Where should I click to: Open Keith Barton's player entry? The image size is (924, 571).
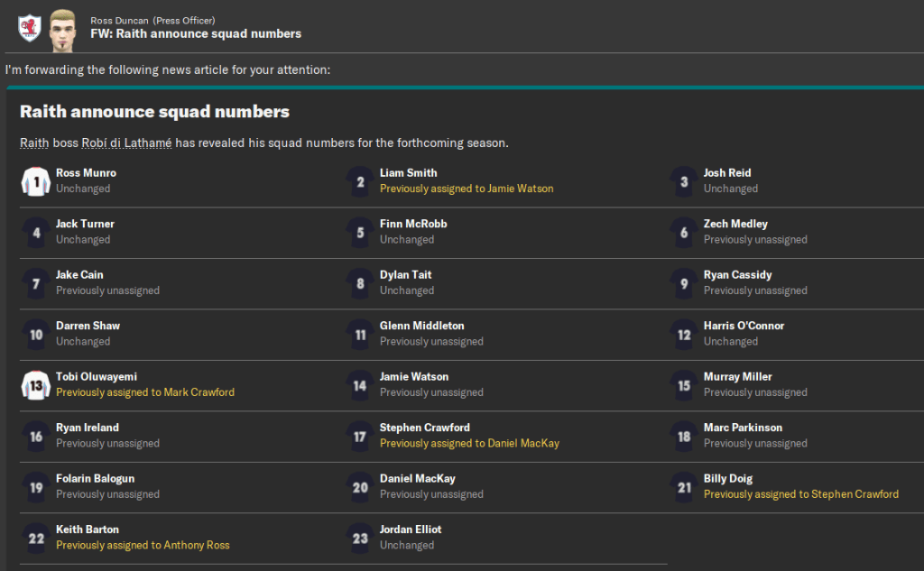pos(88,530)
